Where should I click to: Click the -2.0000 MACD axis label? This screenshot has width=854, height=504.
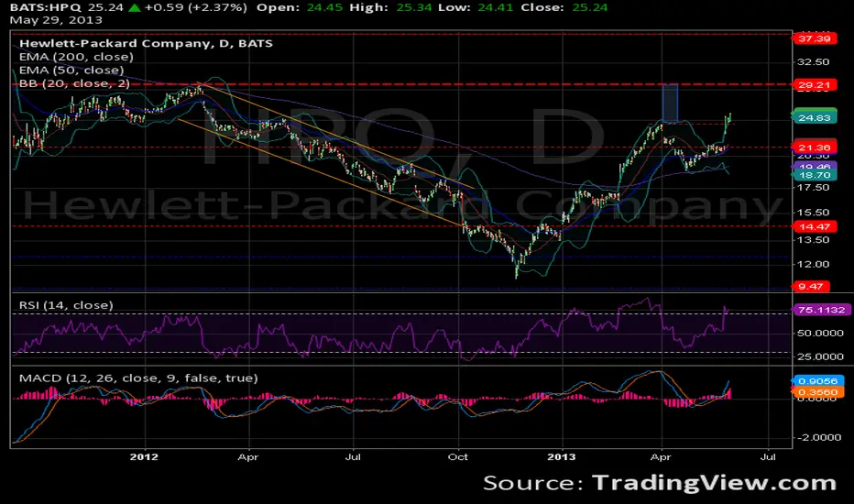[x=819, y=437]
